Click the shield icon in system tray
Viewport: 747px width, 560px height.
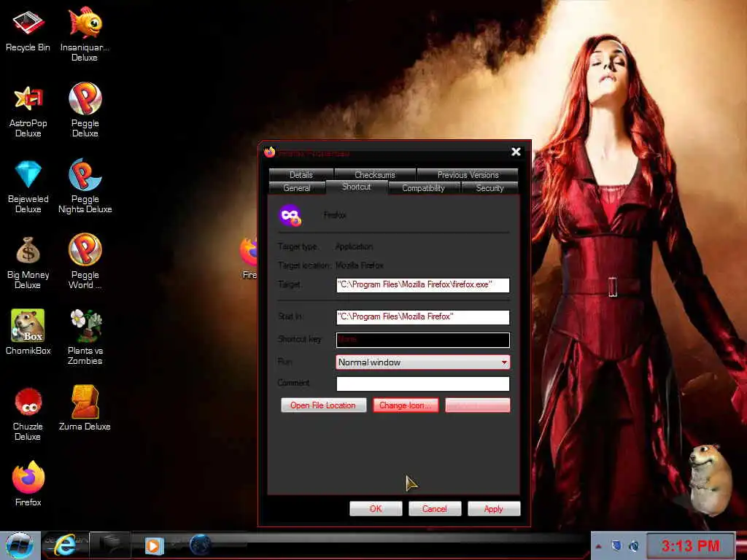coord(616,545)
